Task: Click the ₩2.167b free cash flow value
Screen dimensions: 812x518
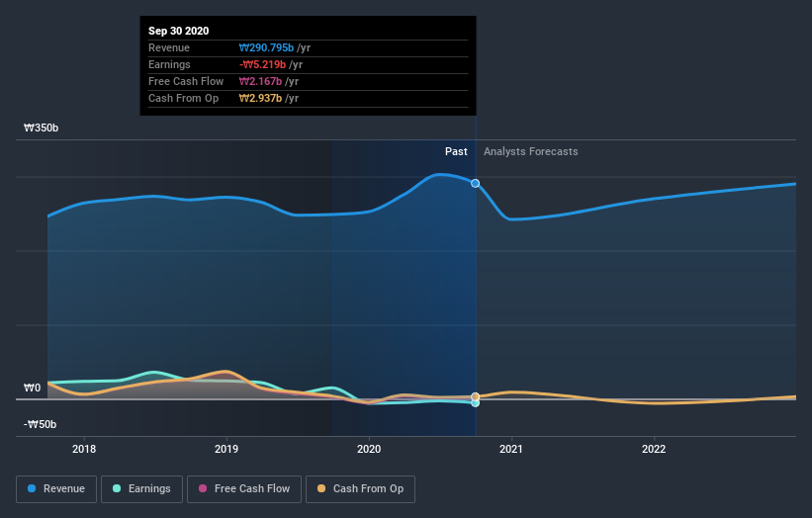Action: 260,81
